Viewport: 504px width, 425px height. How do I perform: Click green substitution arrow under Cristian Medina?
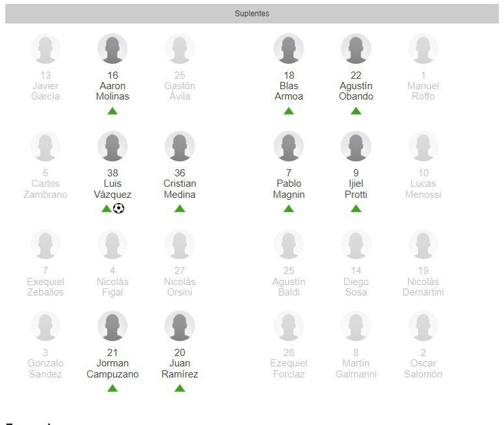coord(179,209)
